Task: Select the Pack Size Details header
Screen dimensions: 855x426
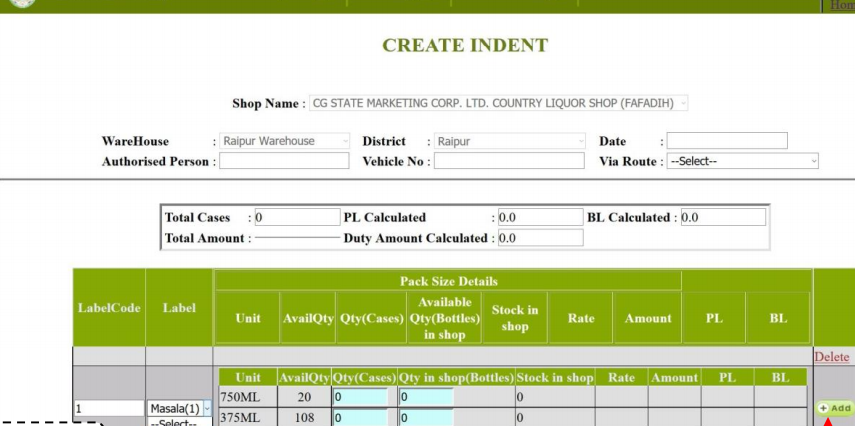Action: tap(448, 281)
